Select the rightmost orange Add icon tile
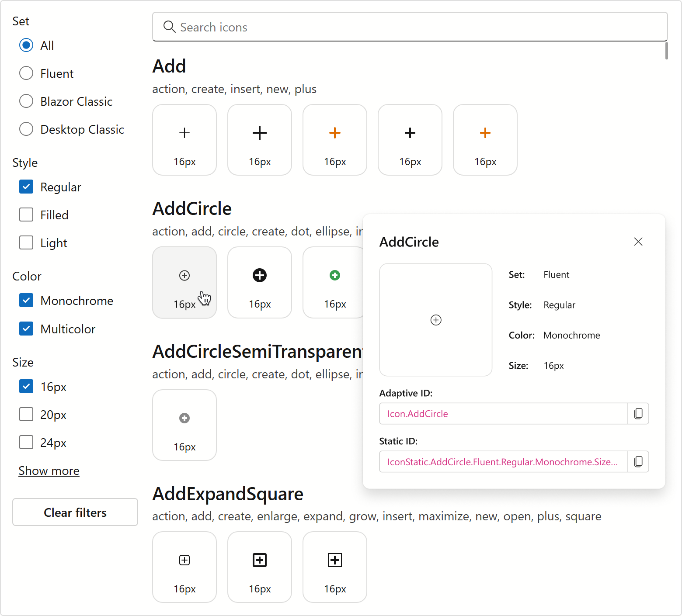Viewport: 682px width, 616px height. coord(485,140)
